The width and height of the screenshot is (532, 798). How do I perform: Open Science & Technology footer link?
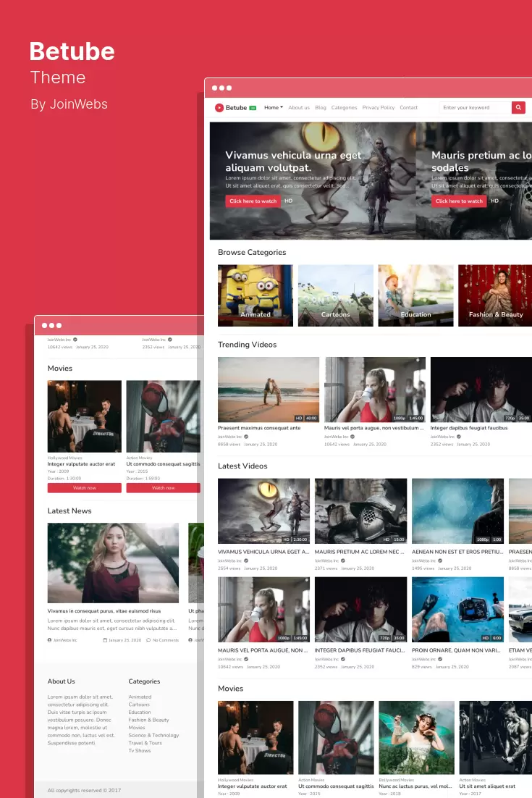tap(153, 736)
